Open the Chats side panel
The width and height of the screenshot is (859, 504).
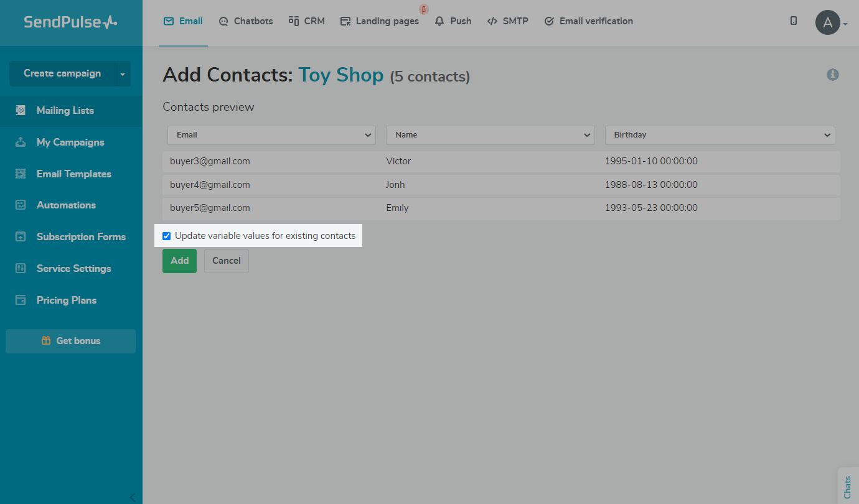point(847,486)
